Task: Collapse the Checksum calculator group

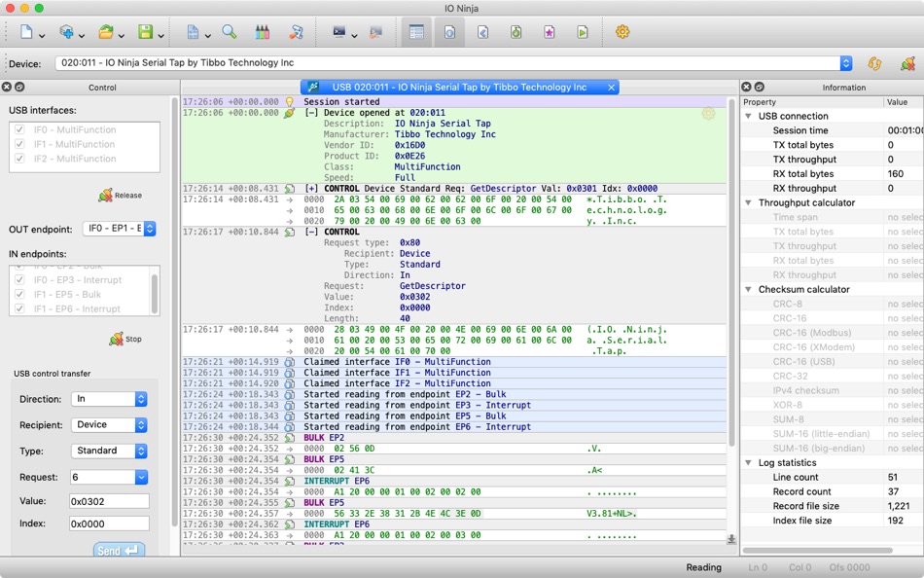Action: tap(748, 290)
